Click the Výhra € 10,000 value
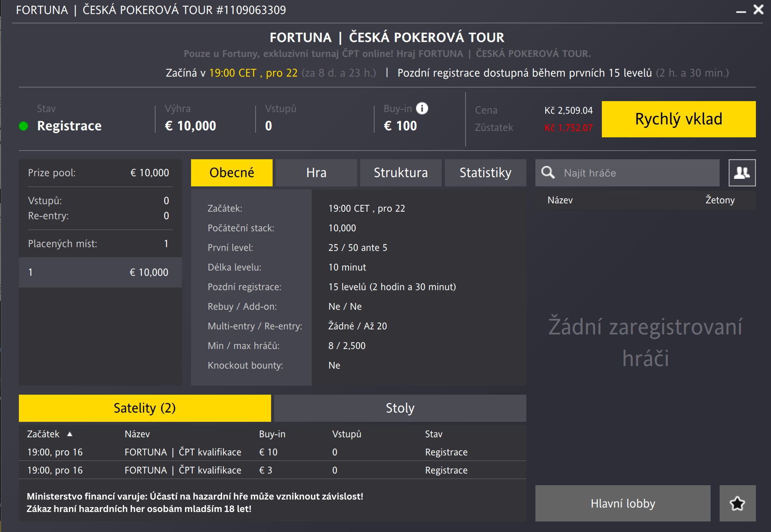 (x=190, y=126)
